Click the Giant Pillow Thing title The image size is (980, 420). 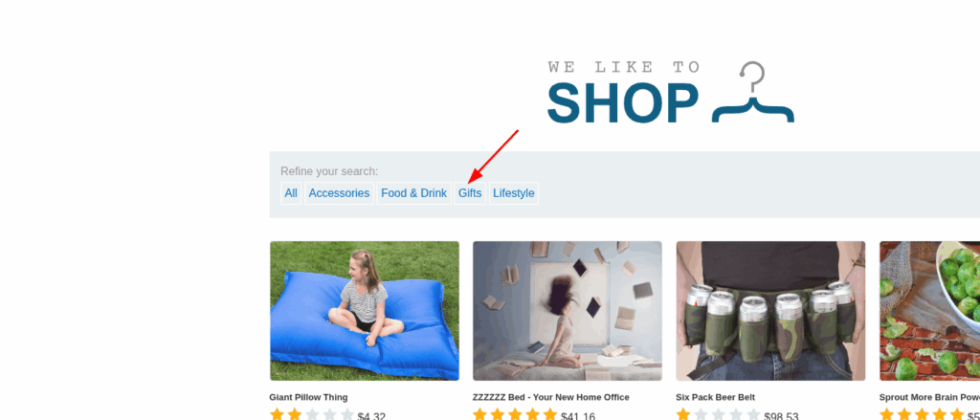coord(309,397)
